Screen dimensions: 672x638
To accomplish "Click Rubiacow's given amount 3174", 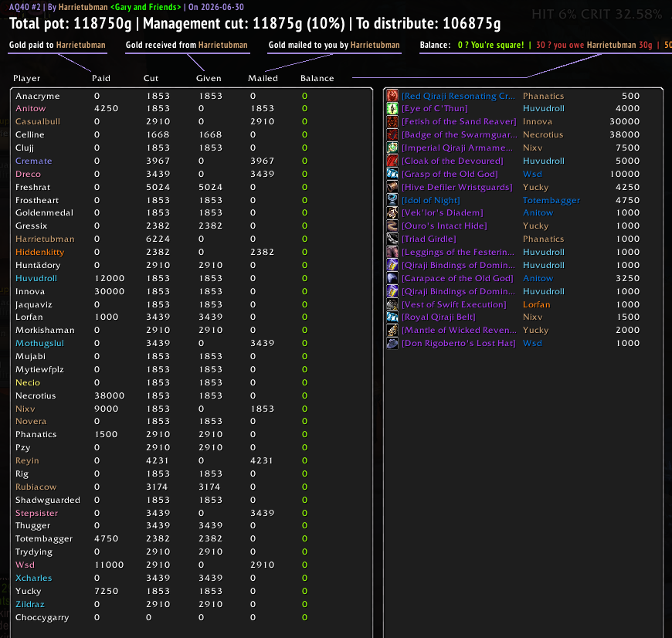I will 209,487.
